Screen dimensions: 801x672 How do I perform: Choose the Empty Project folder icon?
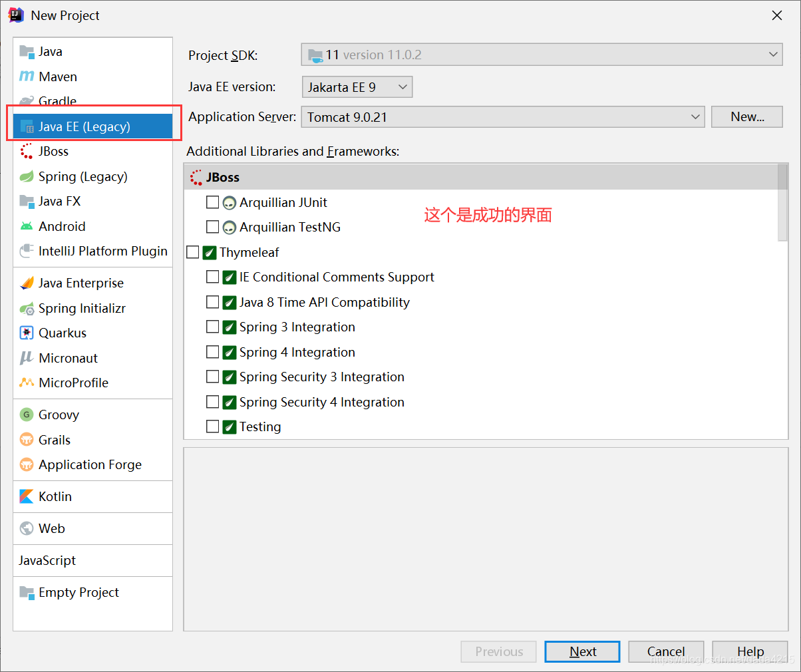click(27, 592)
